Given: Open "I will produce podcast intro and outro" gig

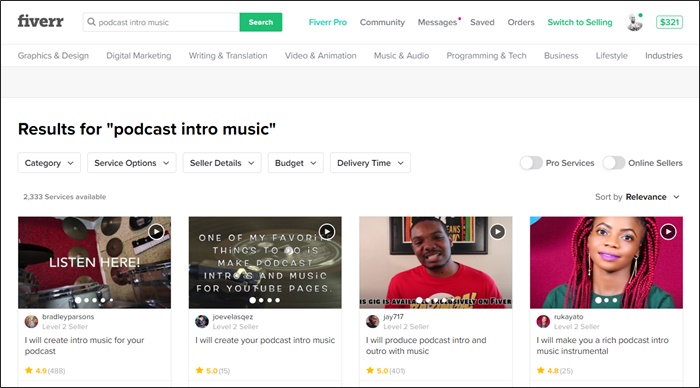Looking at the screenshot, I should coord(426,346).
